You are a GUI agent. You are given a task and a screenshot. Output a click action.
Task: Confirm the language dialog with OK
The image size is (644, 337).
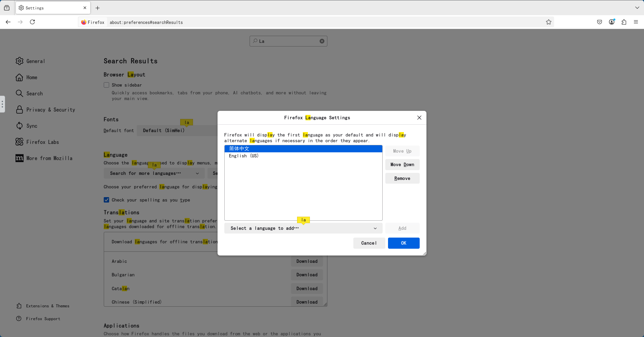click(404, 243)
